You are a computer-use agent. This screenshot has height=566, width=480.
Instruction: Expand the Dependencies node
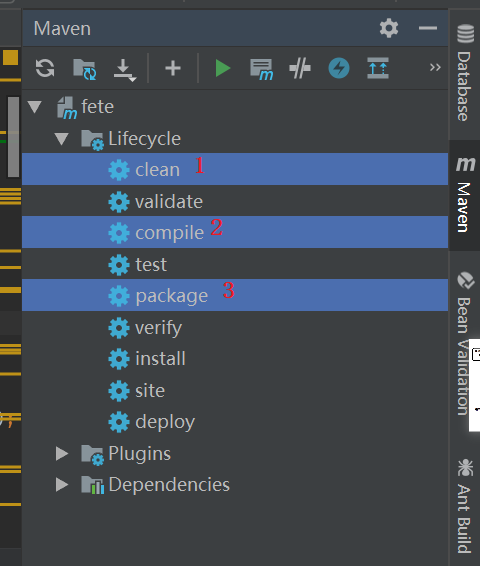pyautogui.click(x=62, y=485)
